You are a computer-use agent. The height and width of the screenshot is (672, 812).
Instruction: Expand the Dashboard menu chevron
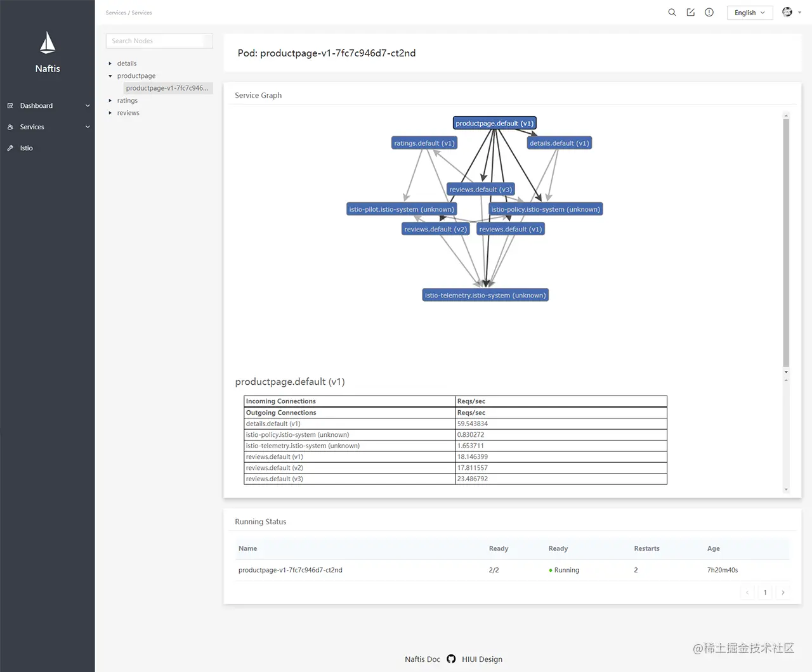coord(88,106)
